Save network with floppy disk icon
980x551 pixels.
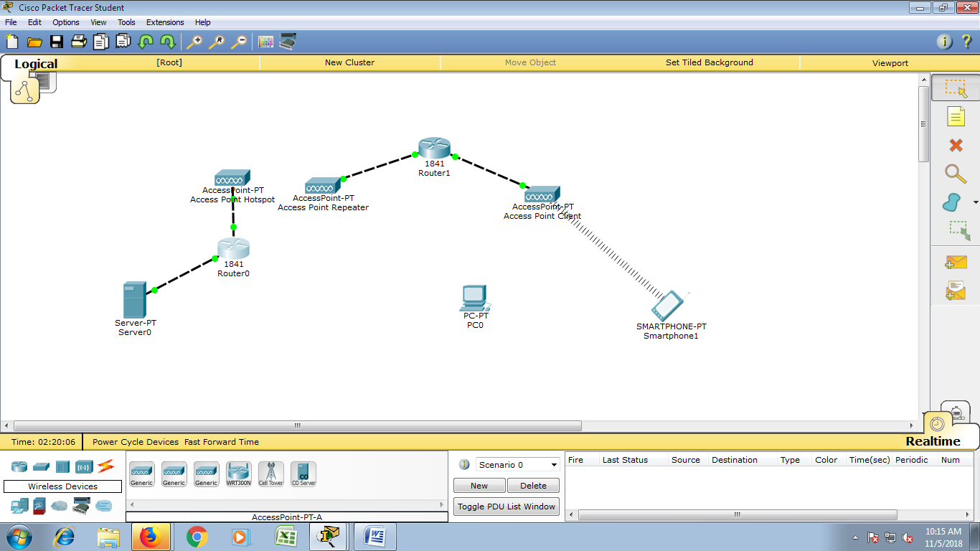click(57, 42)
